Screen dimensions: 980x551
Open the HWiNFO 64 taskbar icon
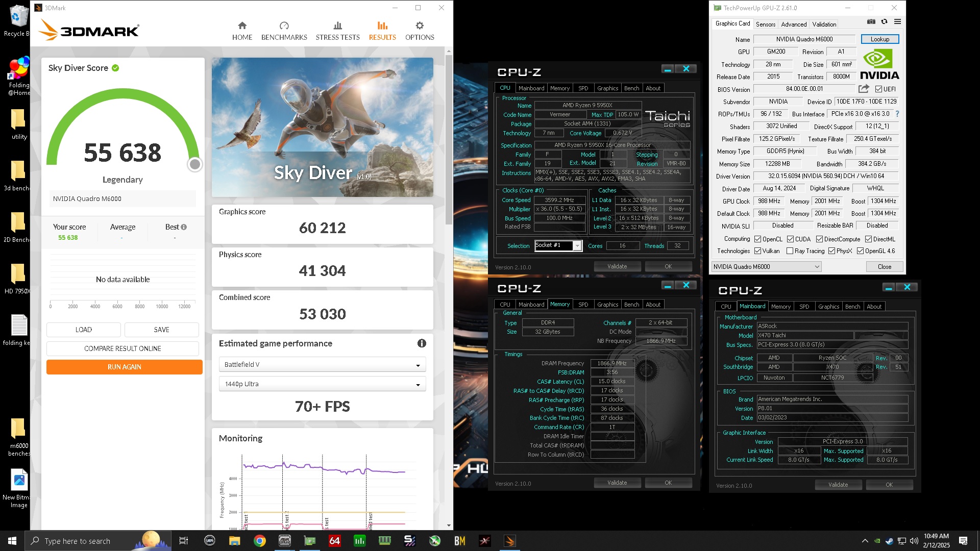pos(335,541)
